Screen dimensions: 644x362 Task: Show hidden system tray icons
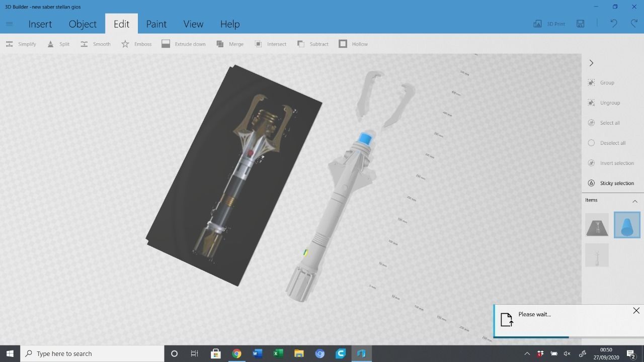[527, 353]
